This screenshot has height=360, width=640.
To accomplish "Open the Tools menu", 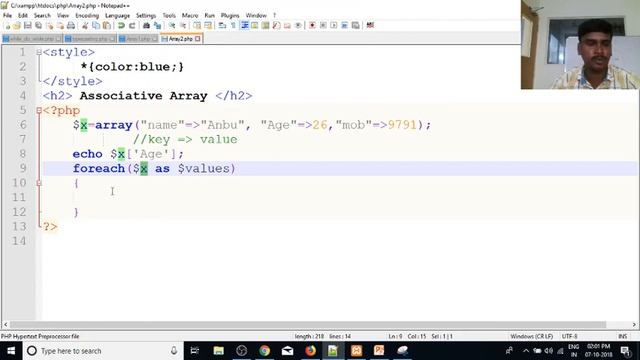I will point(169,16).
